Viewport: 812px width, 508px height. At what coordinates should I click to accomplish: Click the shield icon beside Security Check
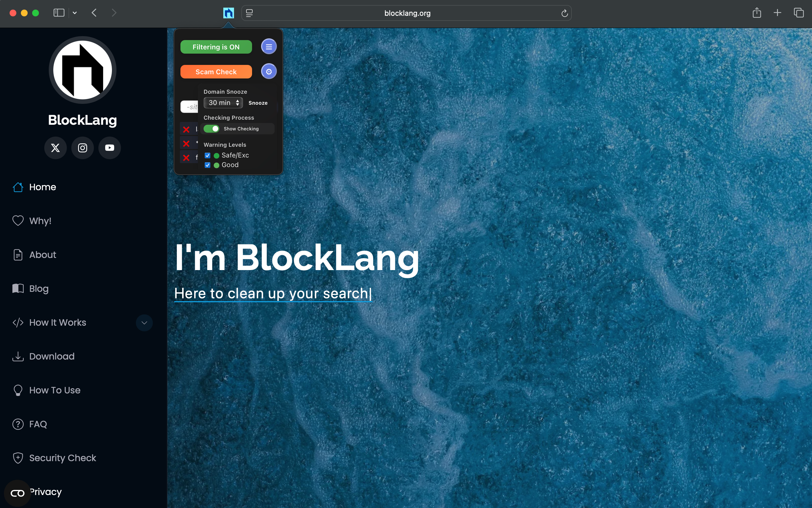coord(18,458)
